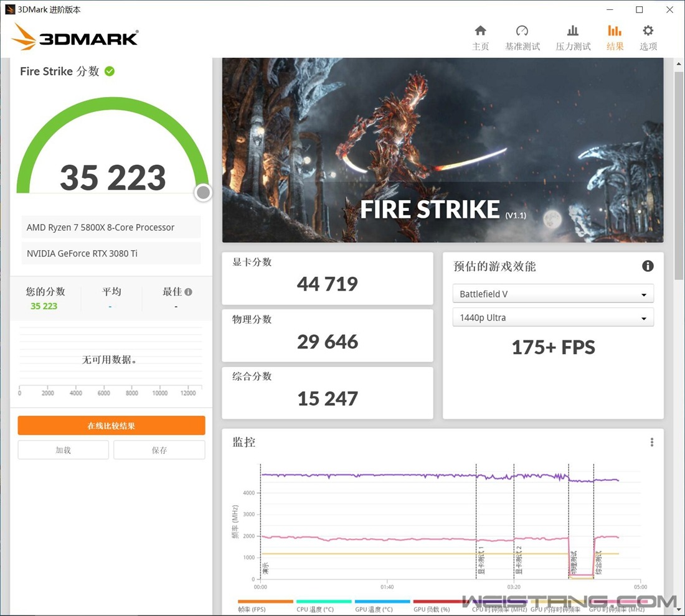Click the 综合分数 value 15 247

pyautogui.click(x=327, y=399)
